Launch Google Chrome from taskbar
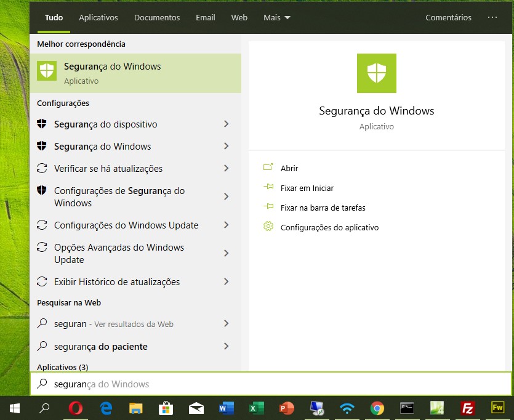Image resolution: width=514 pixels, height=420 pixels. point(377,408)
